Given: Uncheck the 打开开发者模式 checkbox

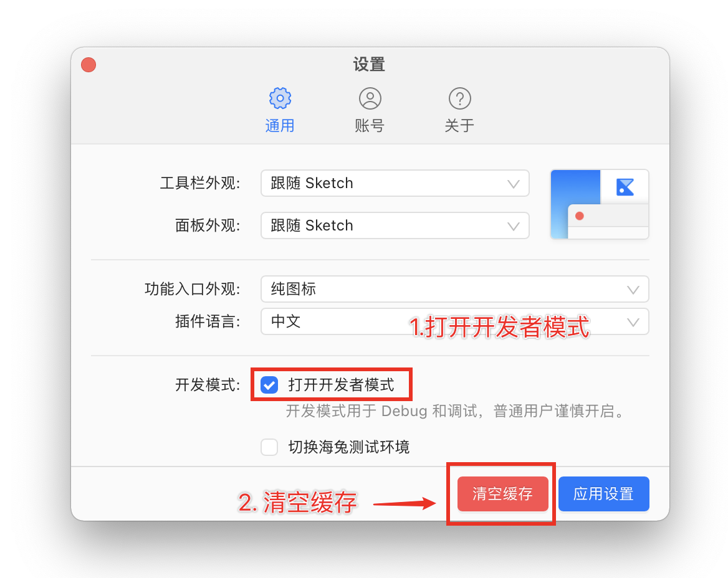Looking at the screenshot, I should (x=269, y=384).
